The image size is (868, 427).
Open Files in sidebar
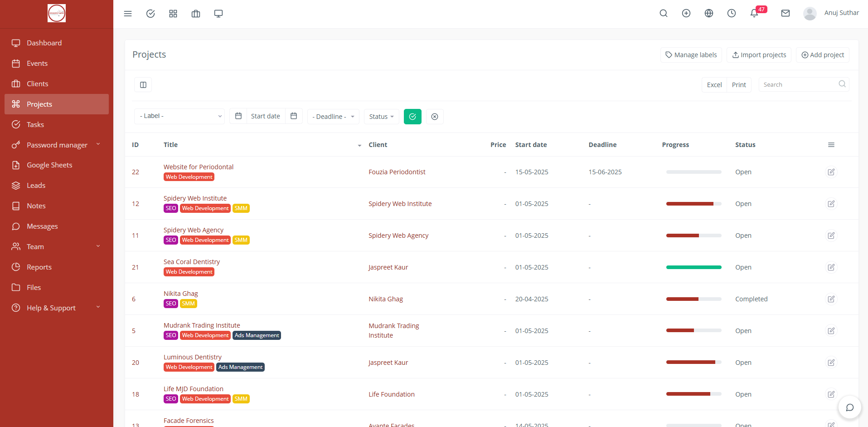click(57, 287)
